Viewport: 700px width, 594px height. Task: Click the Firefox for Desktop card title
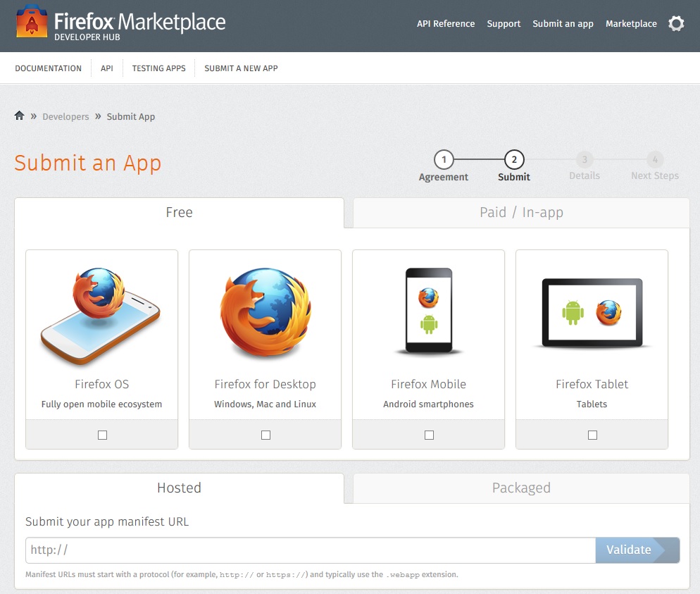pos(265,384)
